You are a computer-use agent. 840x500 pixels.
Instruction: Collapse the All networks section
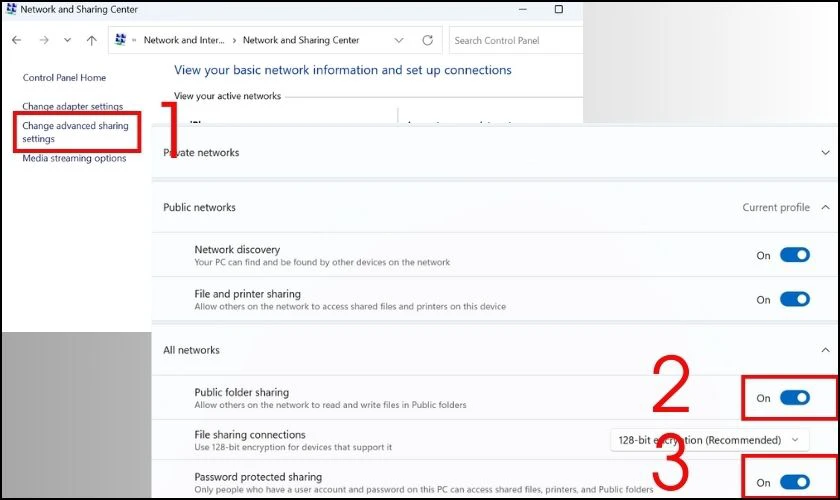(825, 350)
